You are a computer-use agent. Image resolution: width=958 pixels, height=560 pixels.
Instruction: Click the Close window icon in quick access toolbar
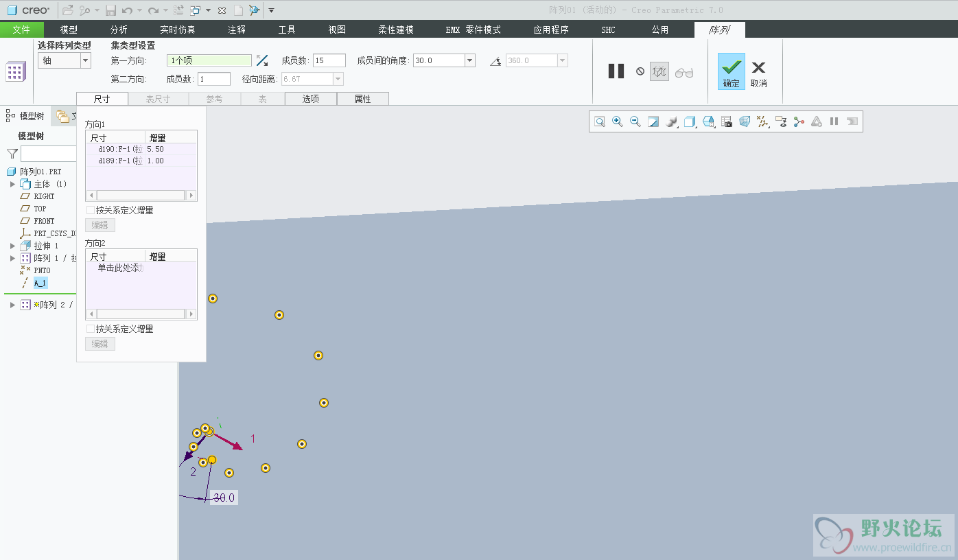point(222,10)
